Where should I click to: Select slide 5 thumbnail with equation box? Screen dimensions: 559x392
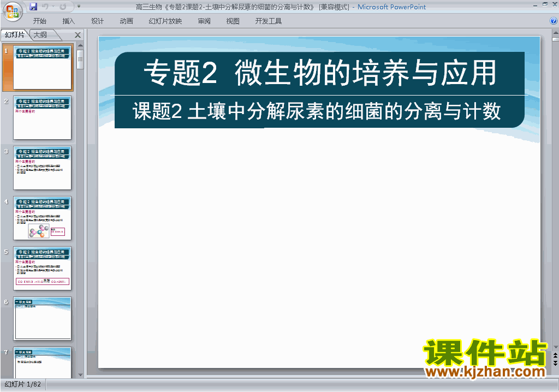coord(42,269)
